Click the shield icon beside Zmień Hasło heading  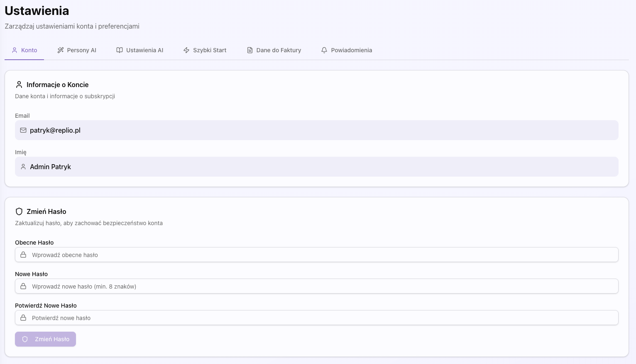click(x=19, y=211)
